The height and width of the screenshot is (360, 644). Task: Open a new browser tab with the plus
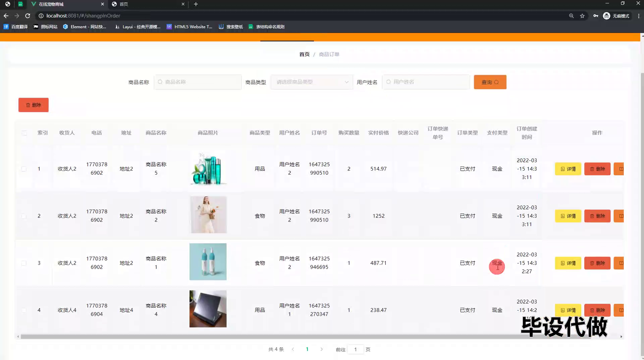click(x=196, y=4)
